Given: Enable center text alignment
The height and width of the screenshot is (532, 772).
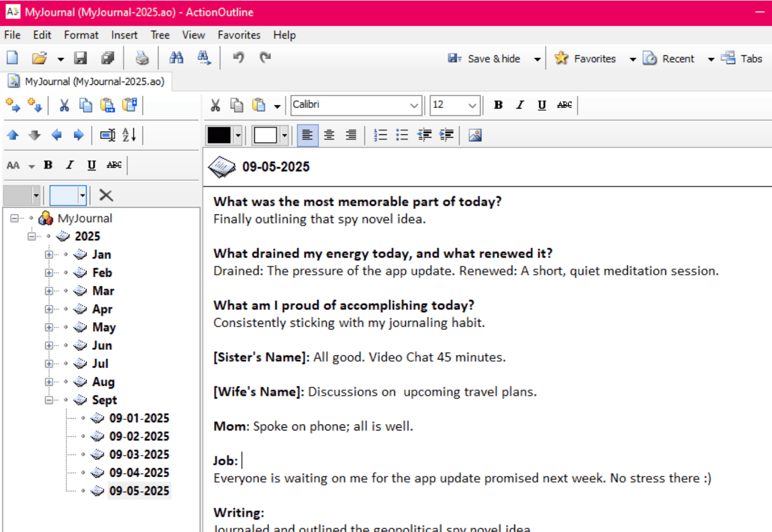Looking at the screenshot, I should (x=329, y=135).
